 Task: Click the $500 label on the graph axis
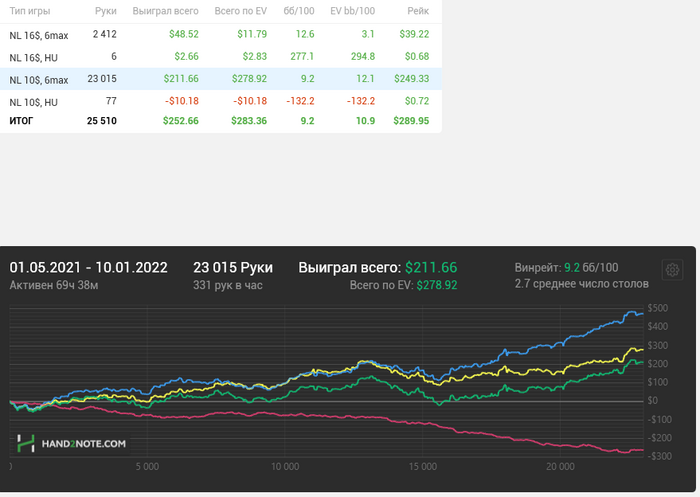[x=658, y=308]
